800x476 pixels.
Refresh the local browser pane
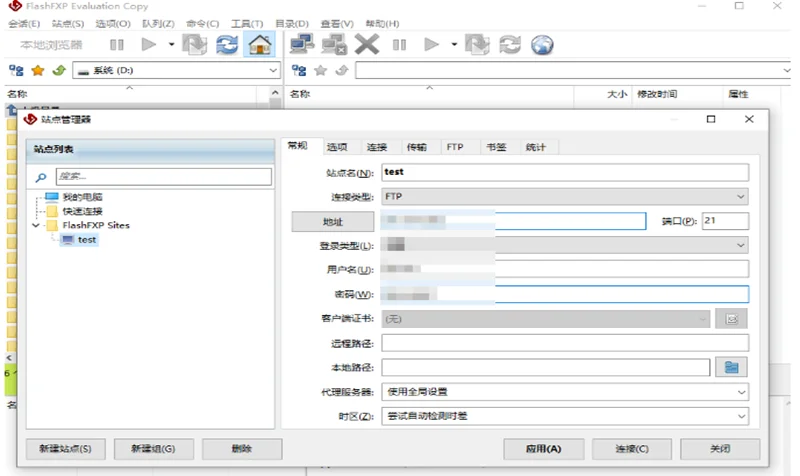point(227,45)
